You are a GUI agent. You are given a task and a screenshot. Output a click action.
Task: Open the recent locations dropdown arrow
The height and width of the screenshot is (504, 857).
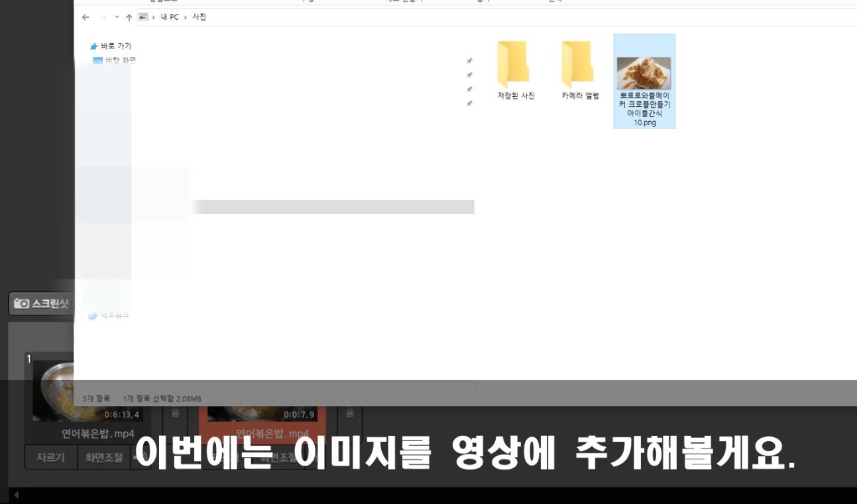[x=117, y=17]
